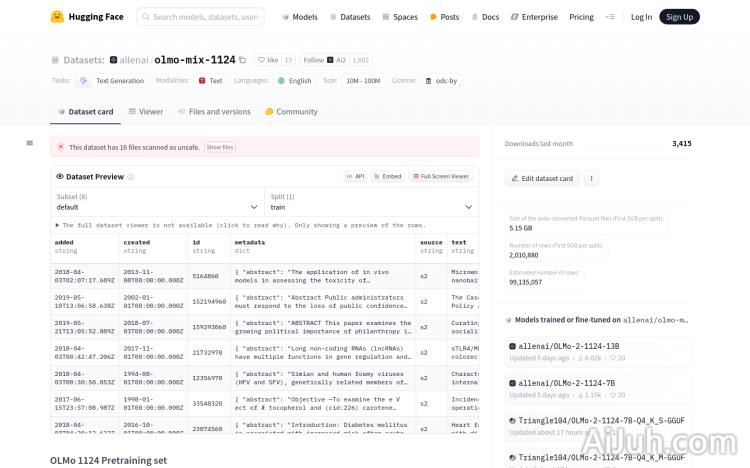Open the three-dot menu beside Edit dataset card

[x=591, y=178]
